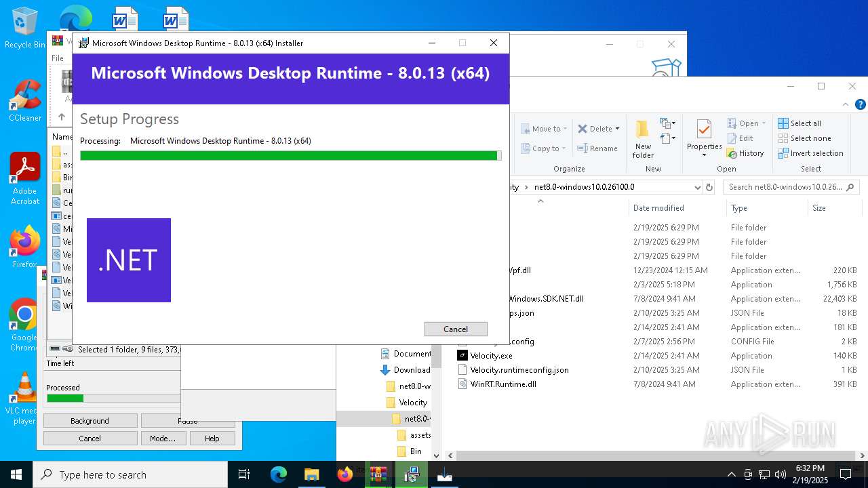
Task: Open Adobe Acrobat desktop shortcut
Action: 25,179
